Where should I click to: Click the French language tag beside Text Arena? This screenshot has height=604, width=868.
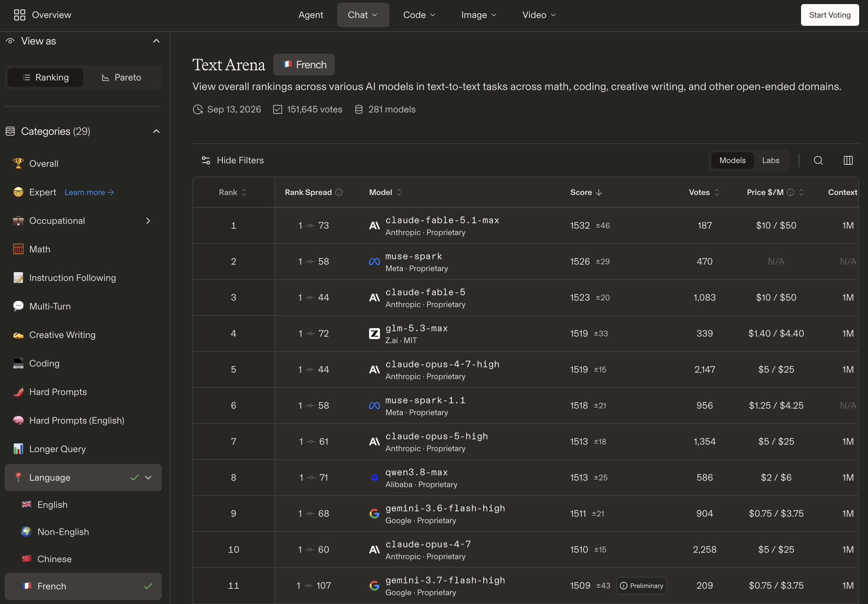point(303,65)
